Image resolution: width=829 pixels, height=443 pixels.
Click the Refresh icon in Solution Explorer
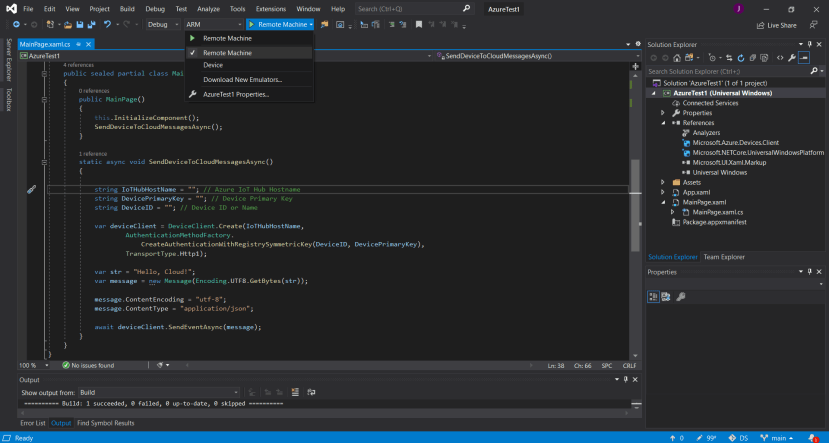coord(741,58)
